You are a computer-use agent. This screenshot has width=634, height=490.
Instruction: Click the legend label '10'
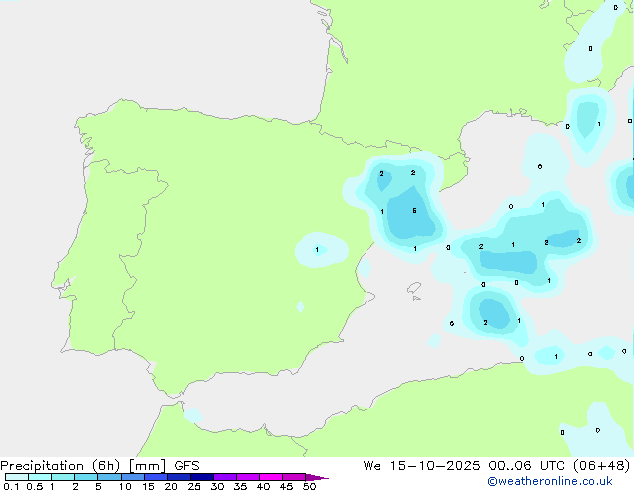pos(125,486)
